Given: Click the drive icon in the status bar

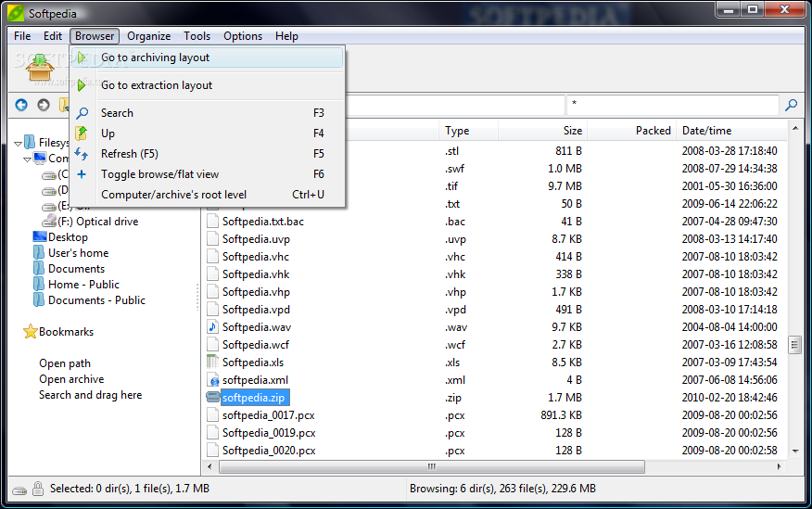Looking at the screenshot, I should click(19, 490).
